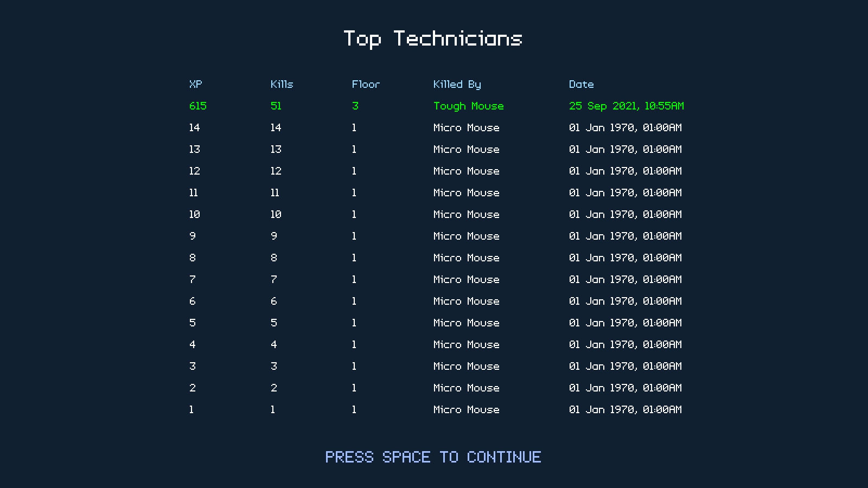The width and height of the screenshot is (868, 488).
Task: Select the Kills column header
Action: pos(282,84)
